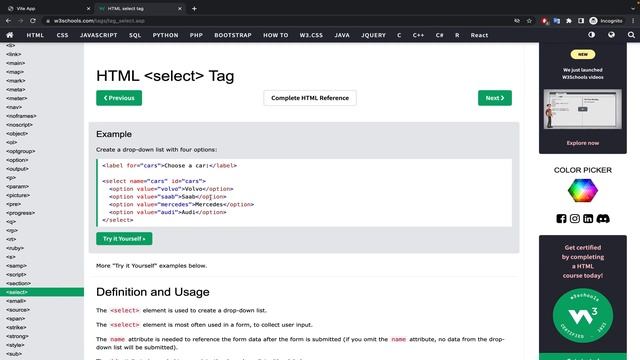Close the Vite App tab
The image size is (640, 360).
pyautogui.click(x=89, y=9)
